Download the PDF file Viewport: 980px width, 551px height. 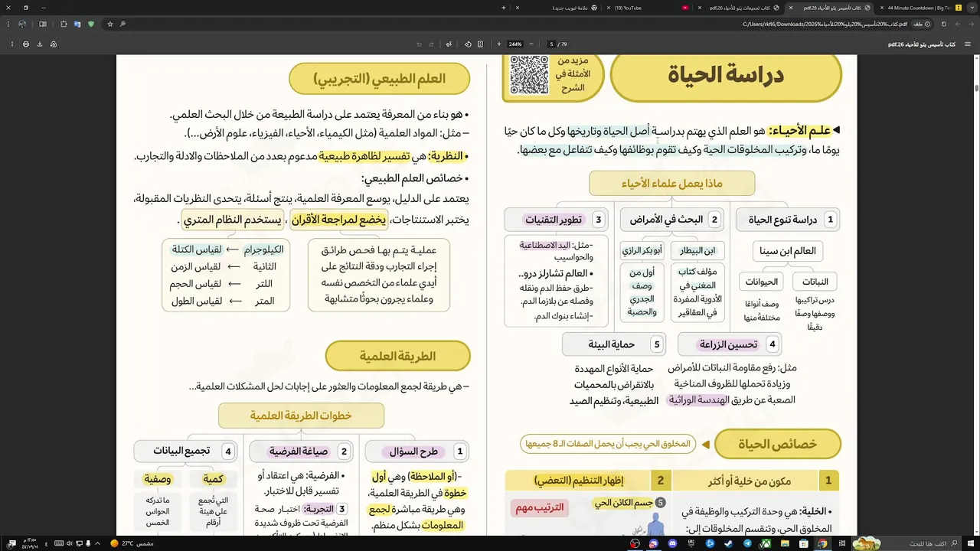point(40,44)
